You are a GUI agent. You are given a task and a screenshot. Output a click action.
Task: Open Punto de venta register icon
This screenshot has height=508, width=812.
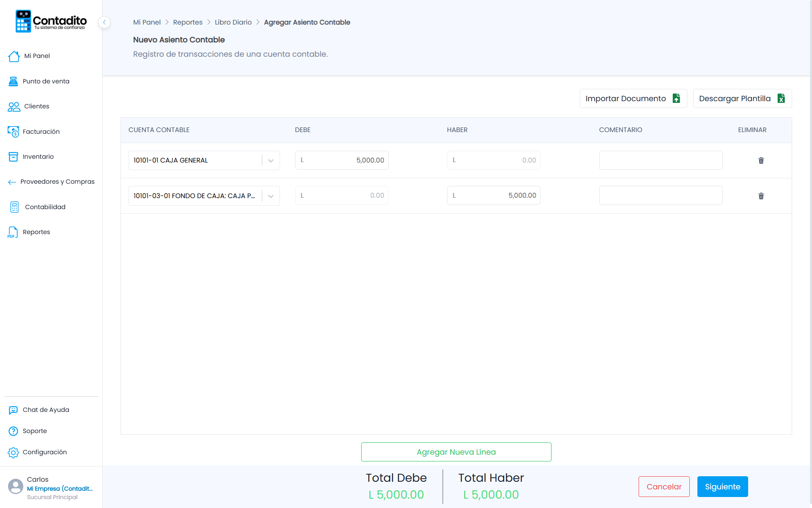(x=13, y=81)
